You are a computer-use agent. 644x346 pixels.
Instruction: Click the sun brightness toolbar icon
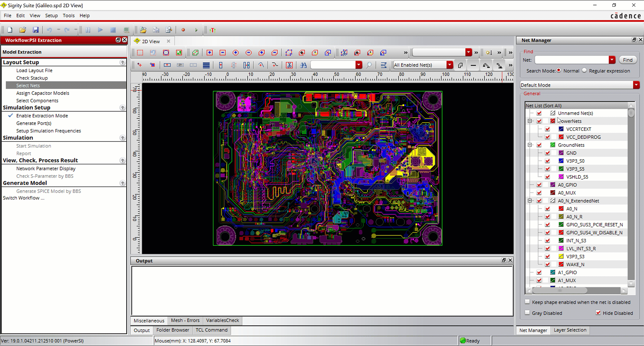pos(489,53)
